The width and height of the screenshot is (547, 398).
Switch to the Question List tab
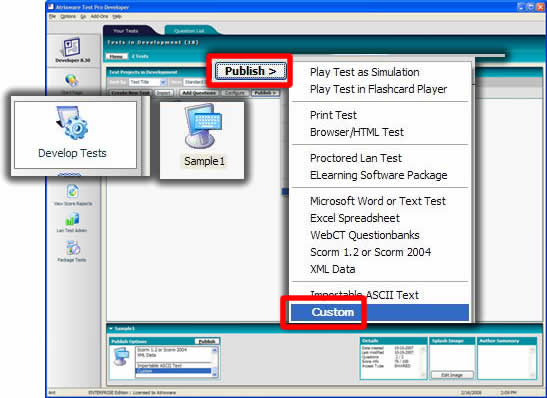[189, 31]
